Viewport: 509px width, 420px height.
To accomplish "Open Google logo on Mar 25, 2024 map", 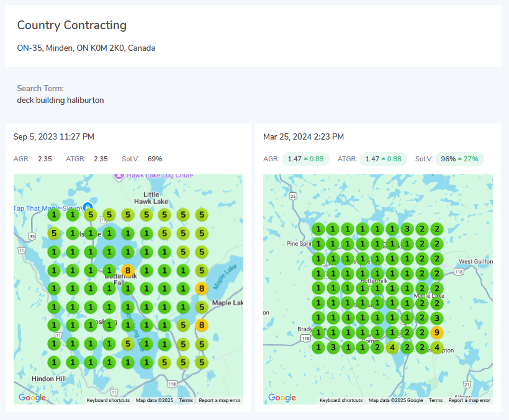I will point(282,397).
